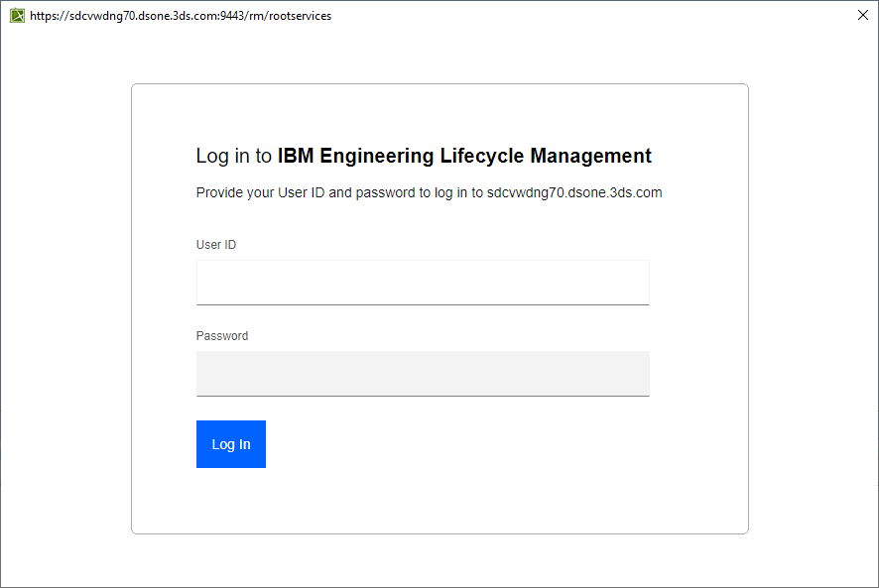Click "https" at the start of the title URL
879x588 pixels.
pyautogui.click(x=44, y=16)
